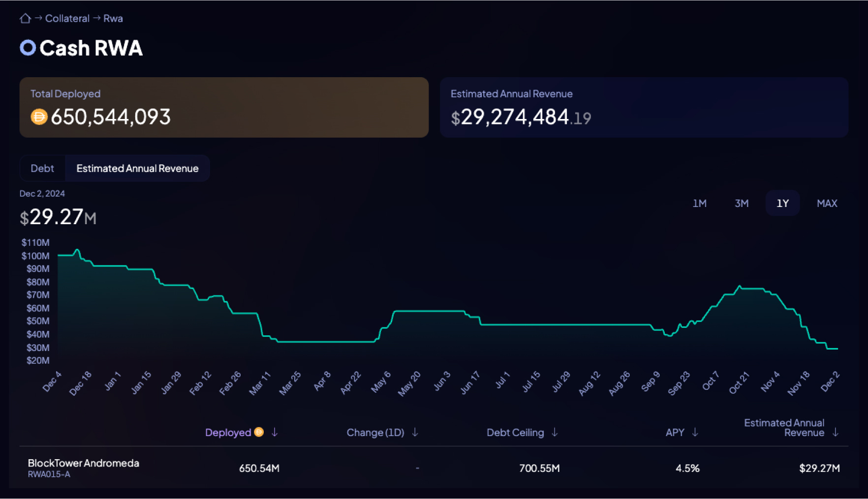Set chart range to 3M

point(742,204)
